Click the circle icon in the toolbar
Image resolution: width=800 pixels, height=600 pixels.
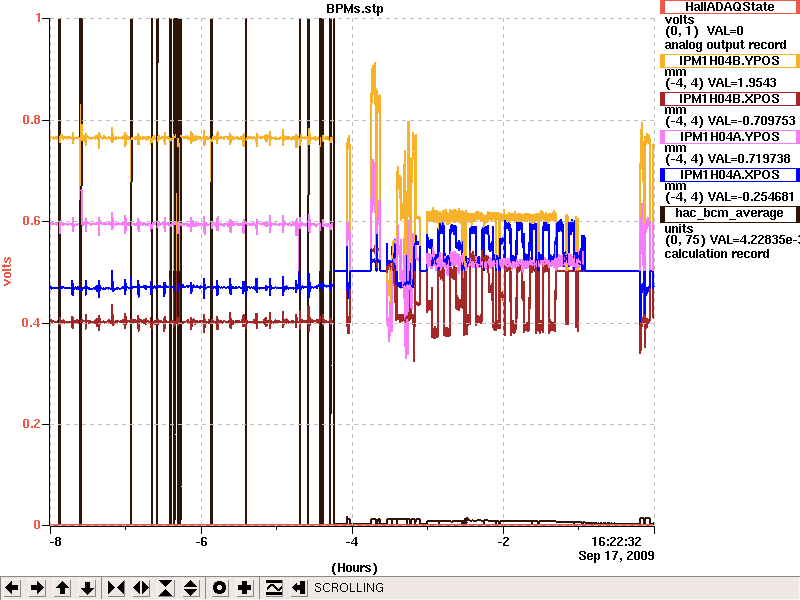tap(220, 588)
